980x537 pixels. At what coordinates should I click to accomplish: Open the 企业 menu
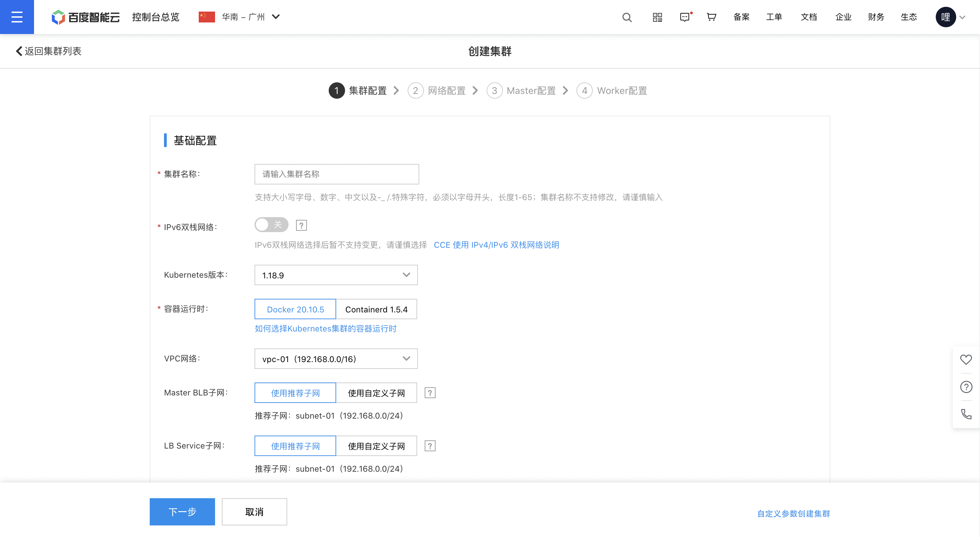(x=844, y=17)
